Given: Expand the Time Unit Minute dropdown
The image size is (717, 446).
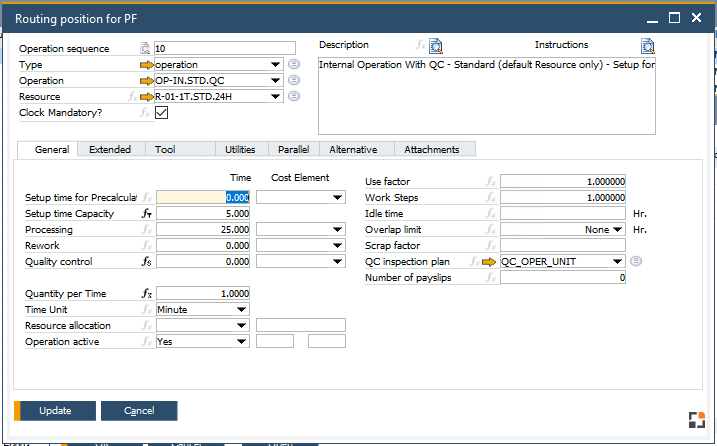Looking at the screenshot, I should [x=241, y=310].
